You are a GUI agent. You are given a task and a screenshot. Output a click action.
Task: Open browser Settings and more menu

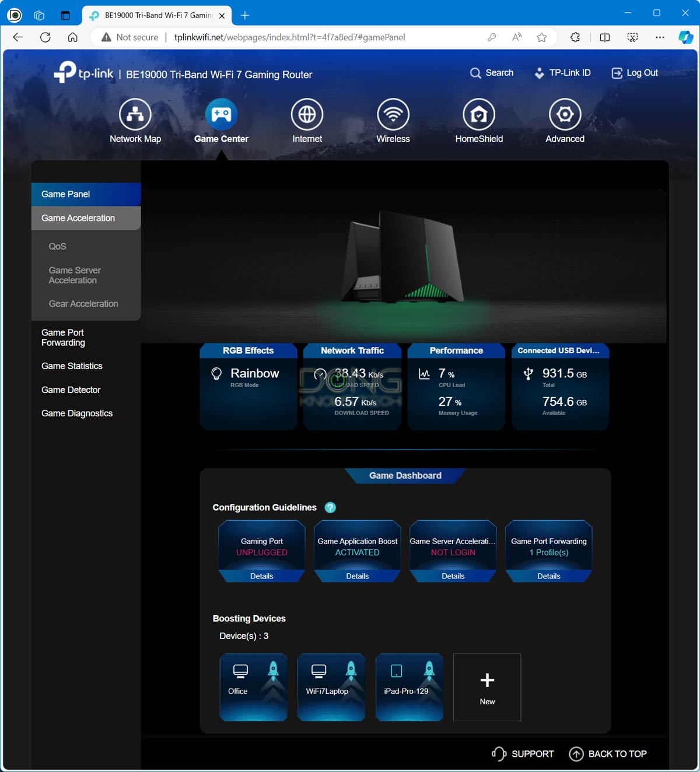[x=660, y=37]
